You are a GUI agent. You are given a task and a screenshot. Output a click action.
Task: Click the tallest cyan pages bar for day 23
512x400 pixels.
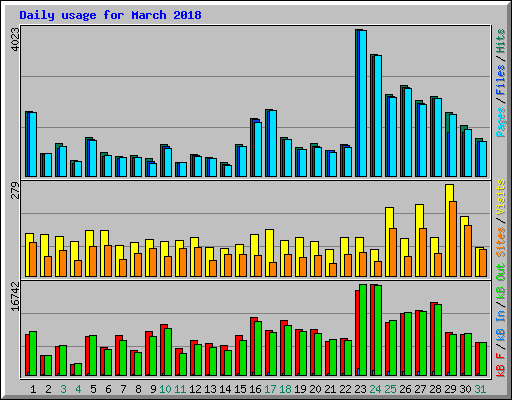[x=363, y=103]
